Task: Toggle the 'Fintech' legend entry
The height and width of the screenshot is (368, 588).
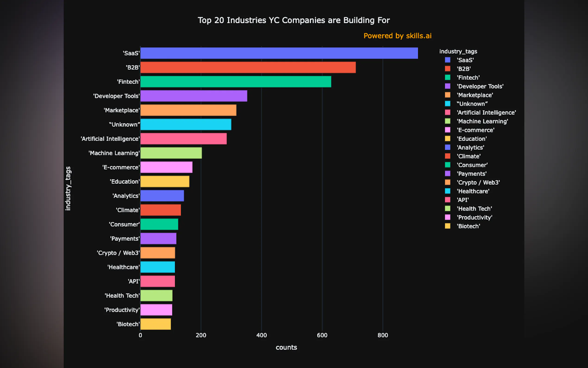Action: pyautogui.click(x=468, y=77)
